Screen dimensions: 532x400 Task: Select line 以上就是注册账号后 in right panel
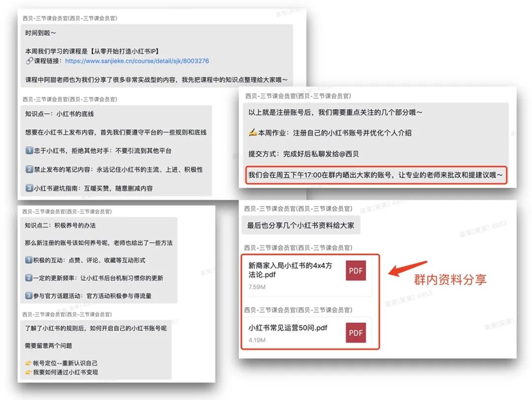[x=335, y=112]
